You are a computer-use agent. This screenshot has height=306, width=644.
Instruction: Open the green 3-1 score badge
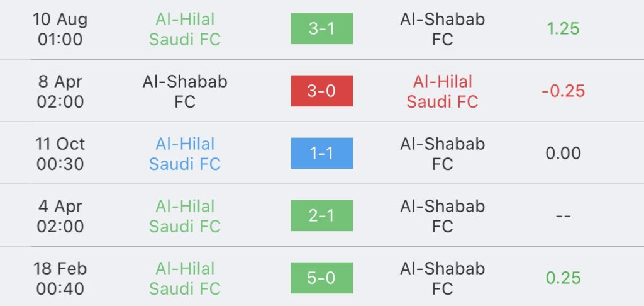click(321, 28)
